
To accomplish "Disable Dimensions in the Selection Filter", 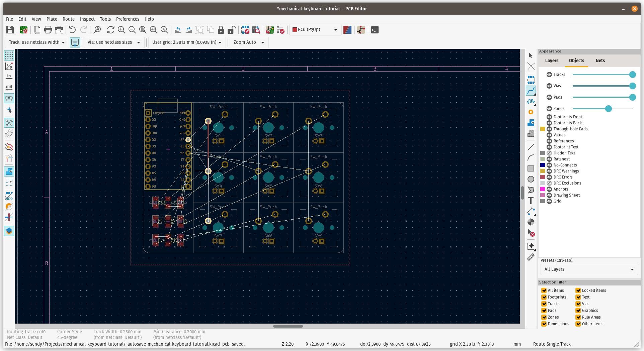I will (x=544, y=324).
